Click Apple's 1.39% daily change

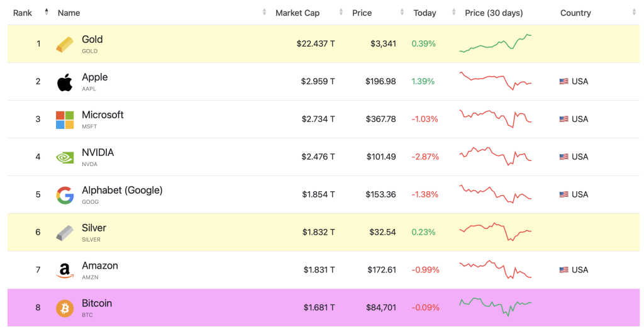(423, 81)
